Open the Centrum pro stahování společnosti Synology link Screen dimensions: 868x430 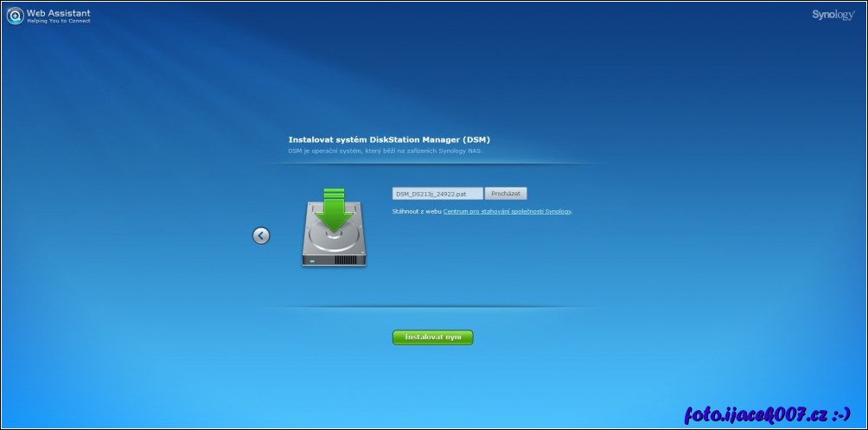click(507, 211)
